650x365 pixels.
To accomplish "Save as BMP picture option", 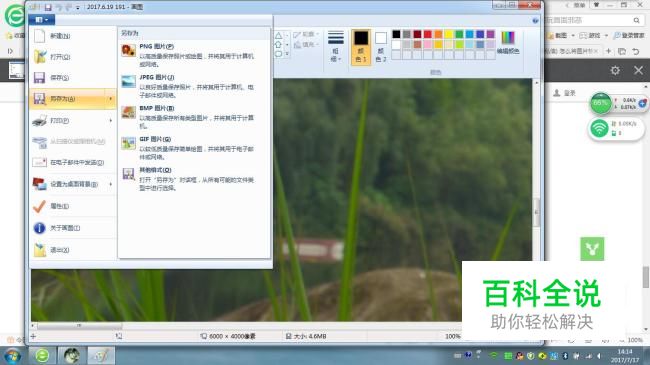I will pyautogui.click(x=194, y=117).
